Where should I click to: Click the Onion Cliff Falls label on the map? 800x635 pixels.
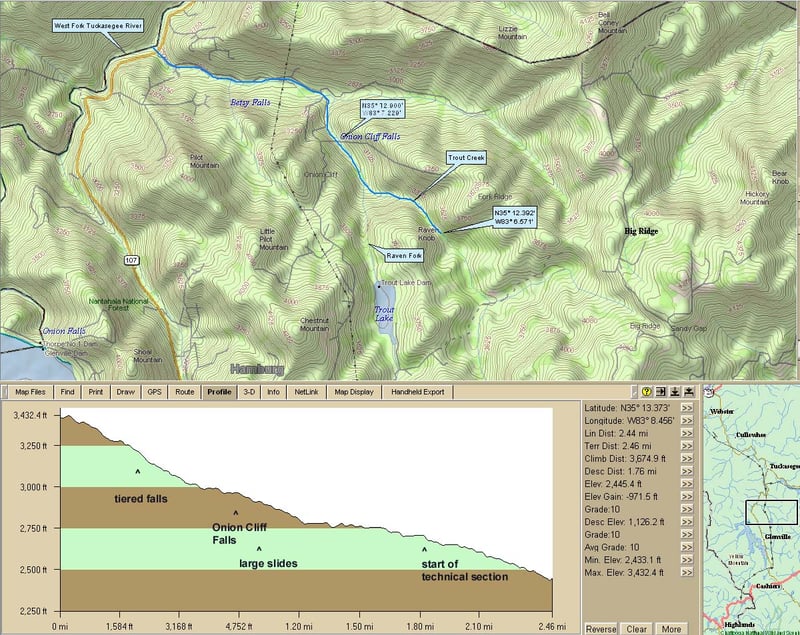coord(370,136)
